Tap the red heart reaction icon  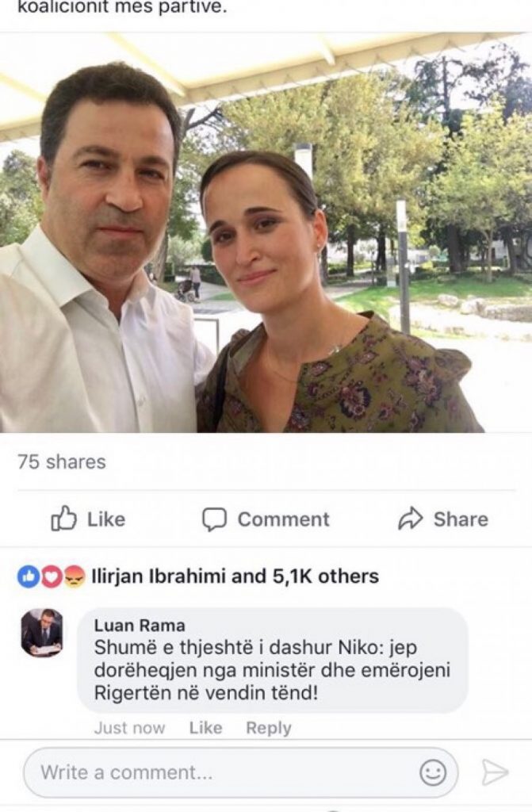[x=51, y=576]
